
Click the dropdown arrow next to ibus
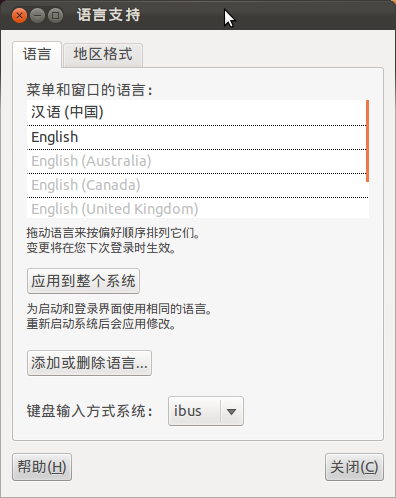(231, 412)
